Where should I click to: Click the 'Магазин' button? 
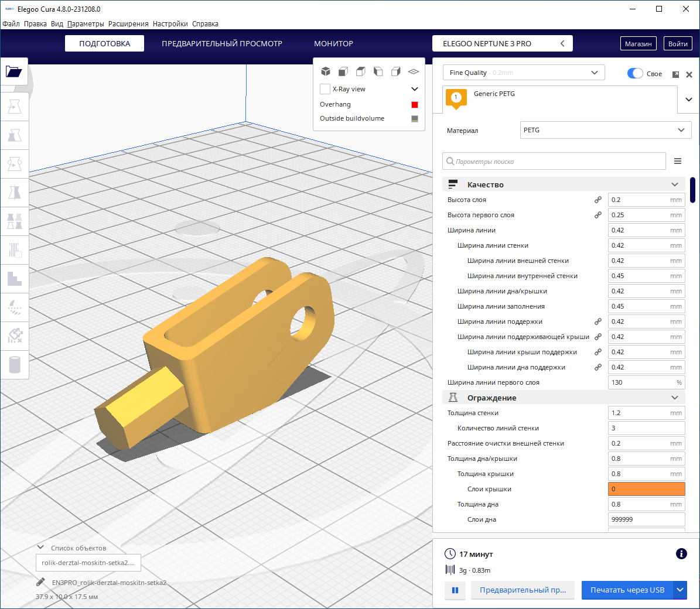[638, 44]
